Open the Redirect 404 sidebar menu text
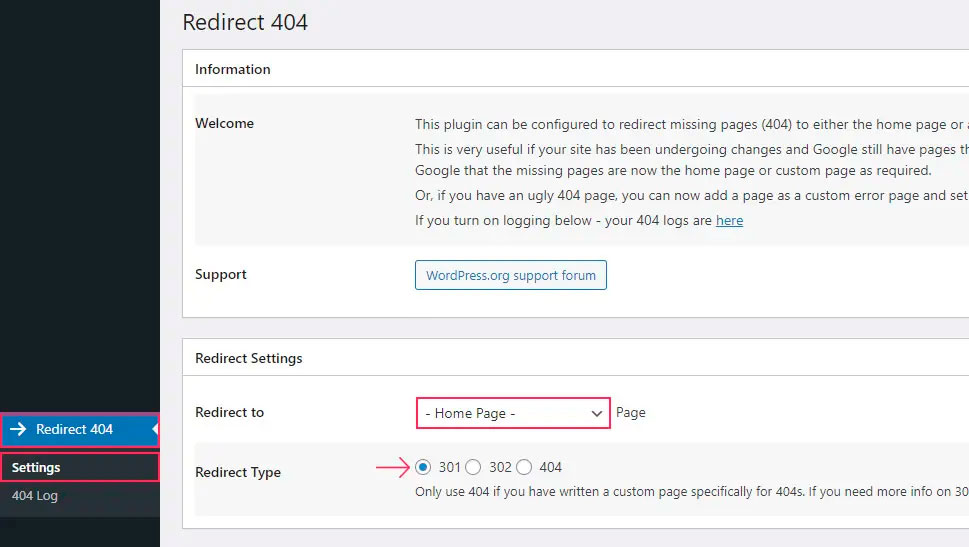Image resolution: width=969 pixels, height=547 pixels. 74,429
